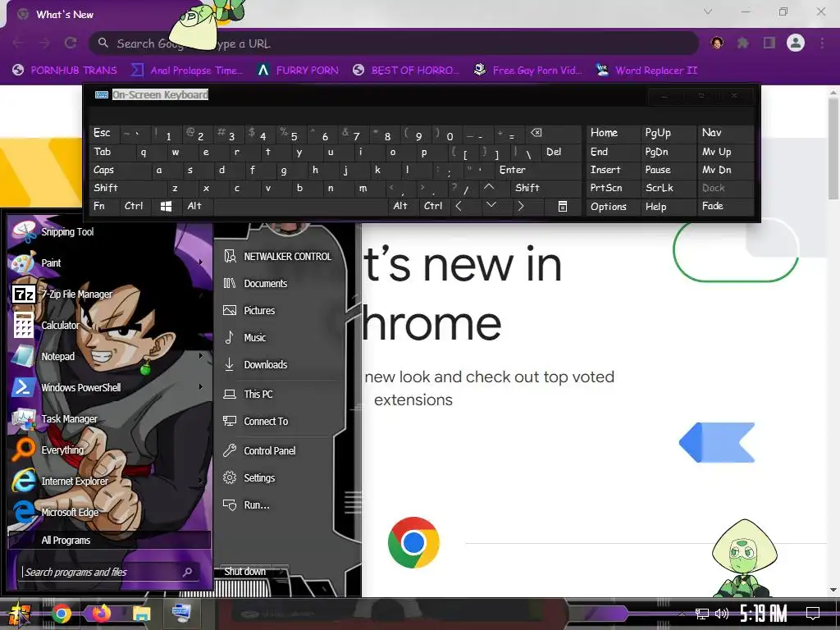This screenshot has height=630, width=840.
Task: Toggle ScrLk key on On-Screen Keyboard
Action: click(x=668, y=188)
